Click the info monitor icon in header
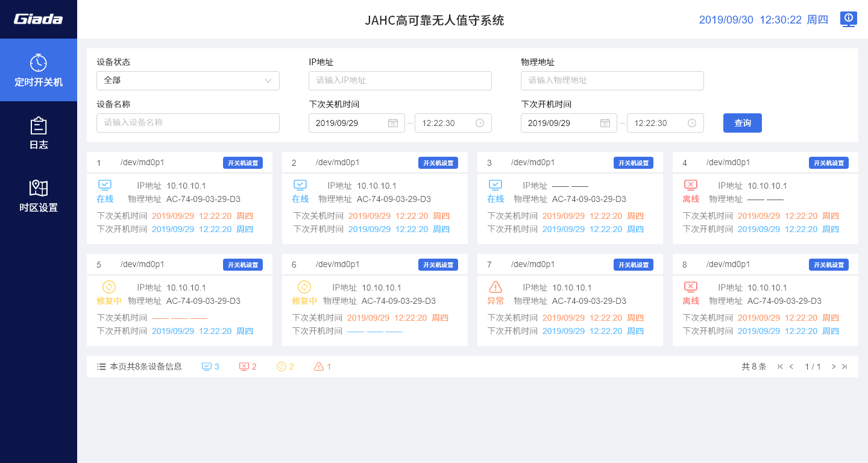 click(x=848, y=19)
